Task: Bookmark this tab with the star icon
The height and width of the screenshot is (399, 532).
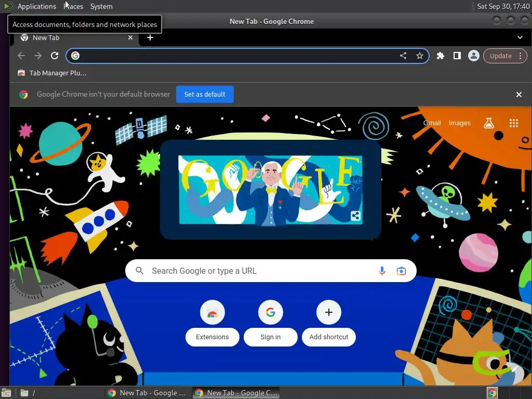Action: 420,56
